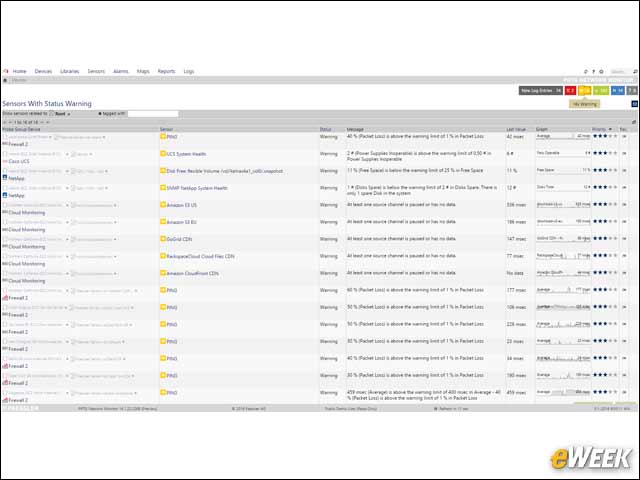The image size is (640, 480).
Task: Click the blue paused-sensors status button
Action: pos(618,90)
